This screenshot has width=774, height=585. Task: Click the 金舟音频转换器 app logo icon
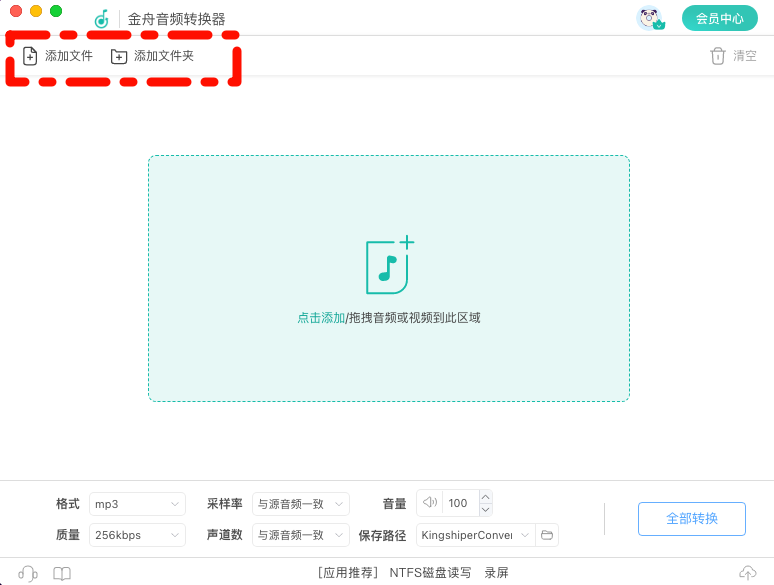102,19
